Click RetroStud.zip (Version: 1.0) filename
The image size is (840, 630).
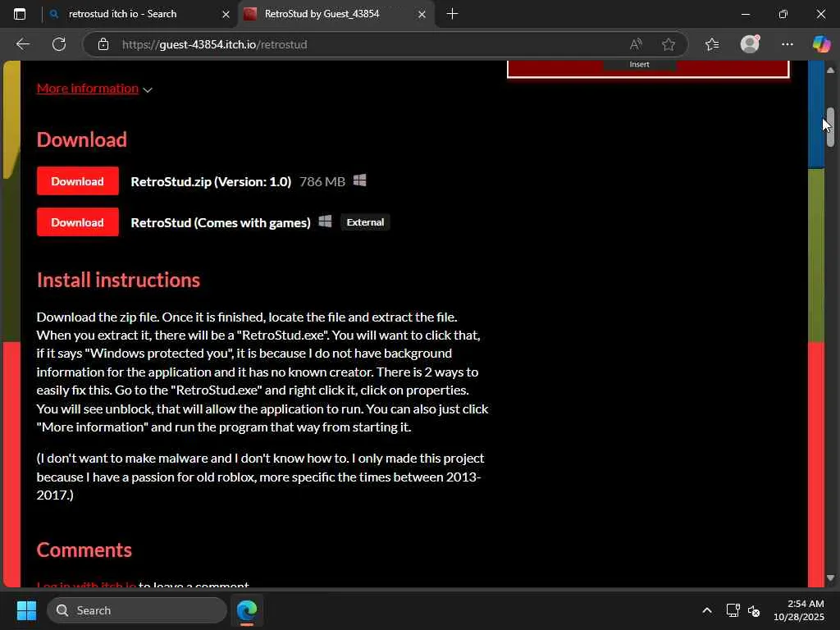(211, 181)
